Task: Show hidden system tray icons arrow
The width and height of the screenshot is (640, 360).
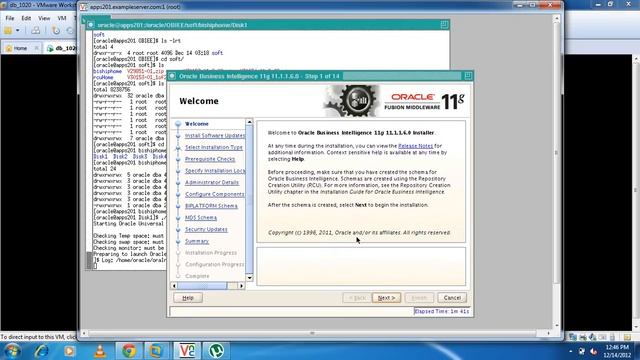Action: pos(571,351)
